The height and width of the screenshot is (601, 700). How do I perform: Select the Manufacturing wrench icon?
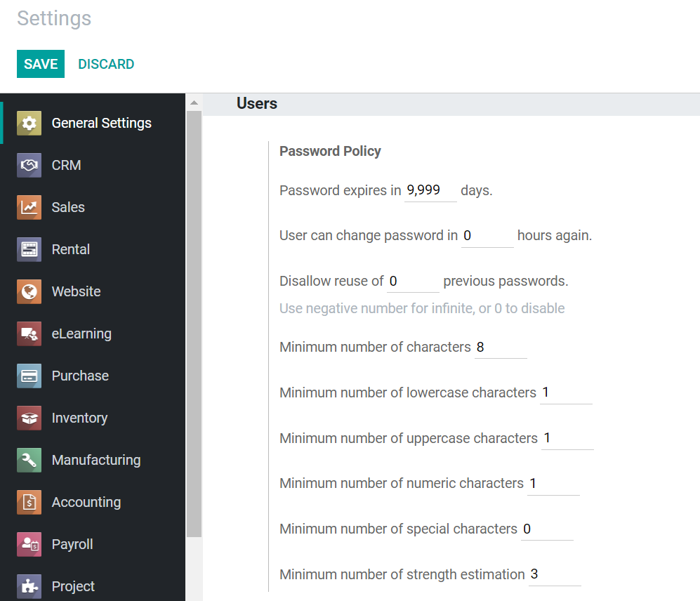point(29,460)
